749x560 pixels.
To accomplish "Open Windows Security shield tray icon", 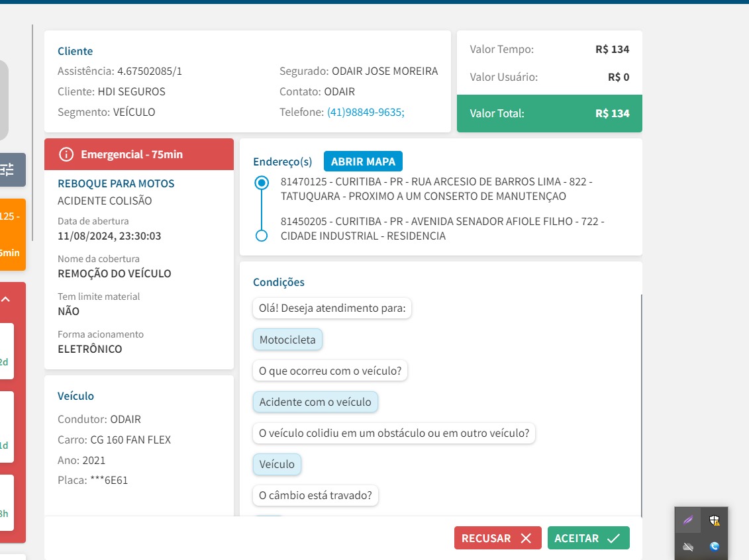I will 715,520.
